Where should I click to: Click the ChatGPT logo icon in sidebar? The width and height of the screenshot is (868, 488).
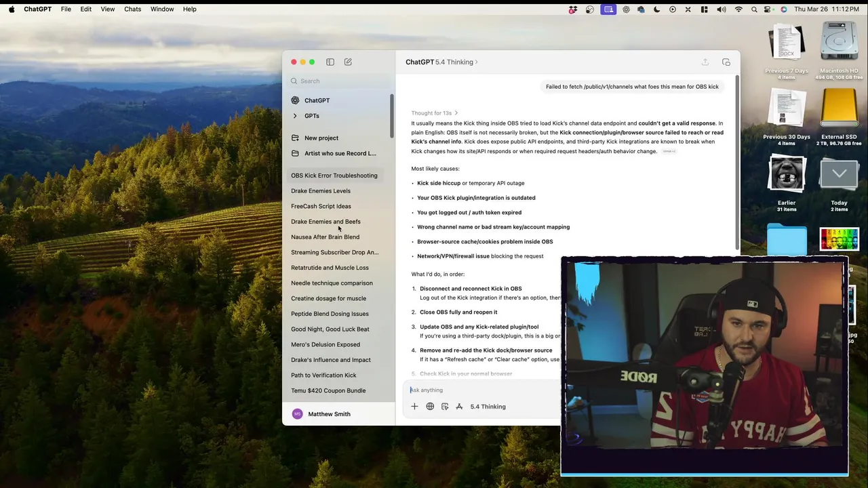[295, 100]
